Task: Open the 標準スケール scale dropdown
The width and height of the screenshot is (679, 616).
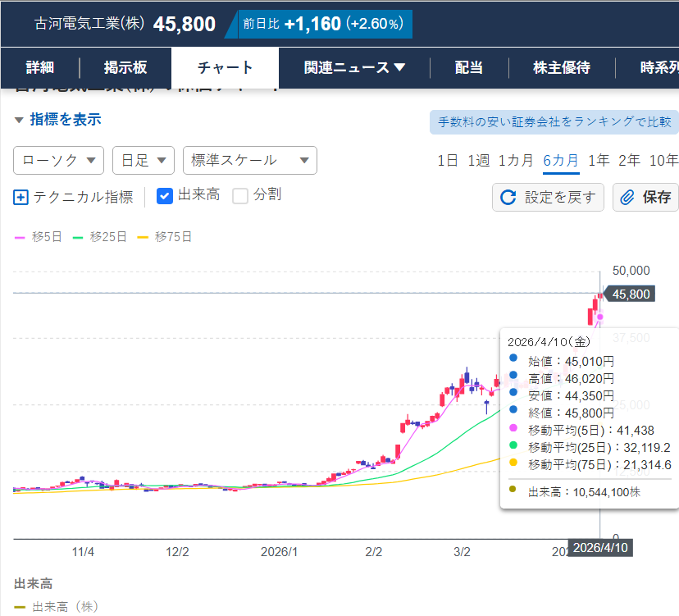Action: [x=249, y=161]
